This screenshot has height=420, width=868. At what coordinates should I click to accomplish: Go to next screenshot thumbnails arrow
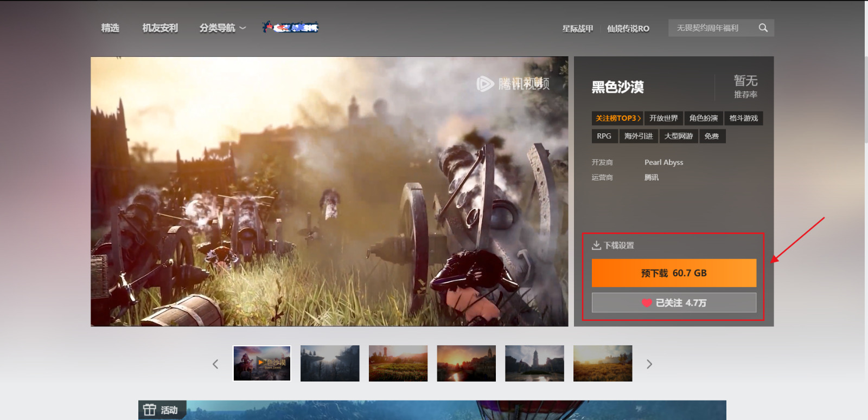649,364
